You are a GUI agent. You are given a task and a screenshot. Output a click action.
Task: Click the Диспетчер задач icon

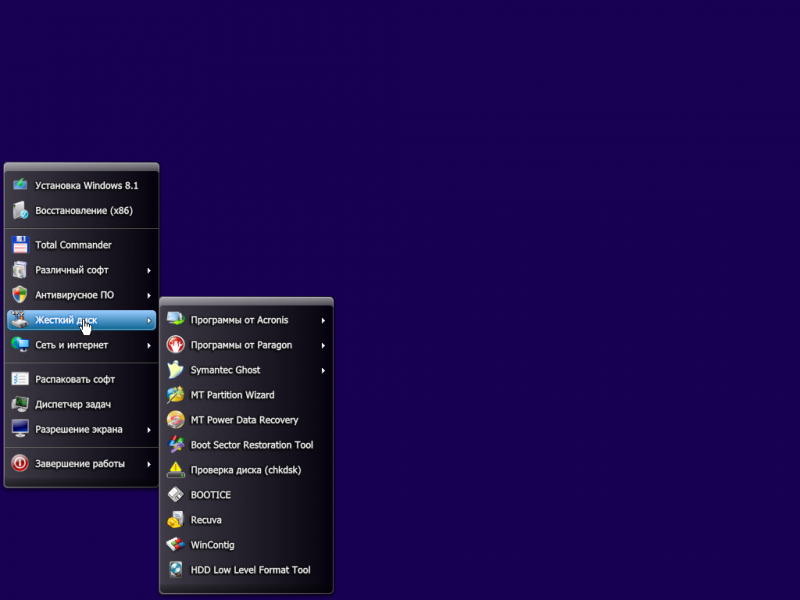click(x=20, y=404)
